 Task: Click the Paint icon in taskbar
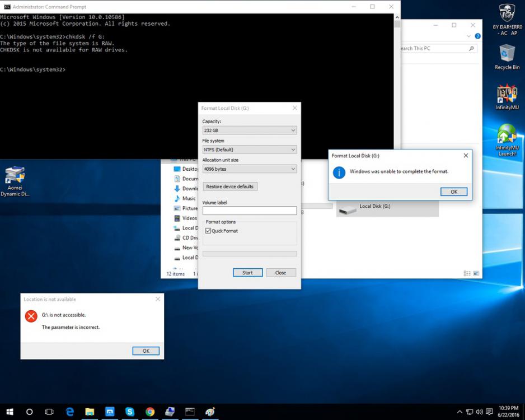click(x=210, y=412)
